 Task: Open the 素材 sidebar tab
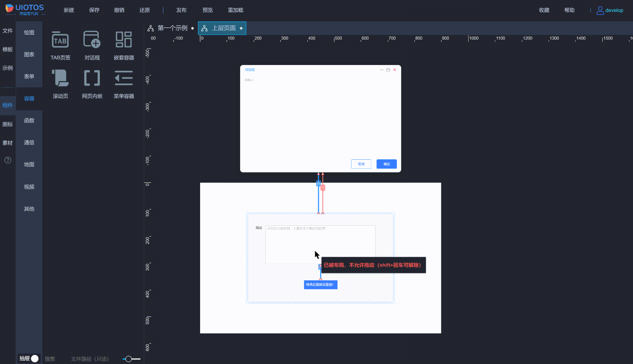(8, 143)
